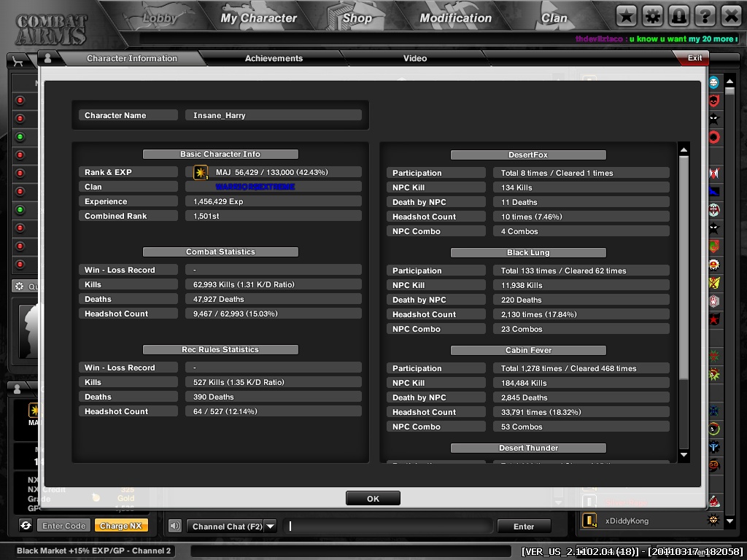Switch to the Clan tab
Viewport: 747px width, 560px height.
point(554,18)
